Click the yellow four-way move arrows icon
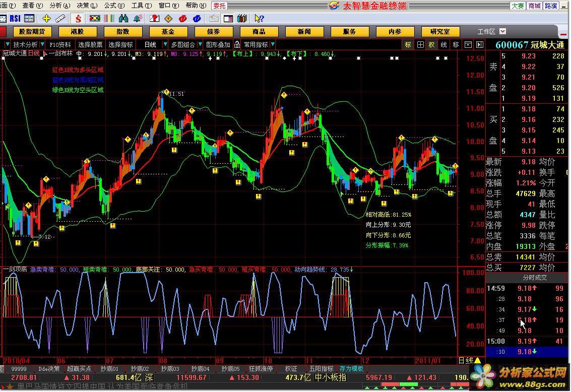 click(46, 18)
